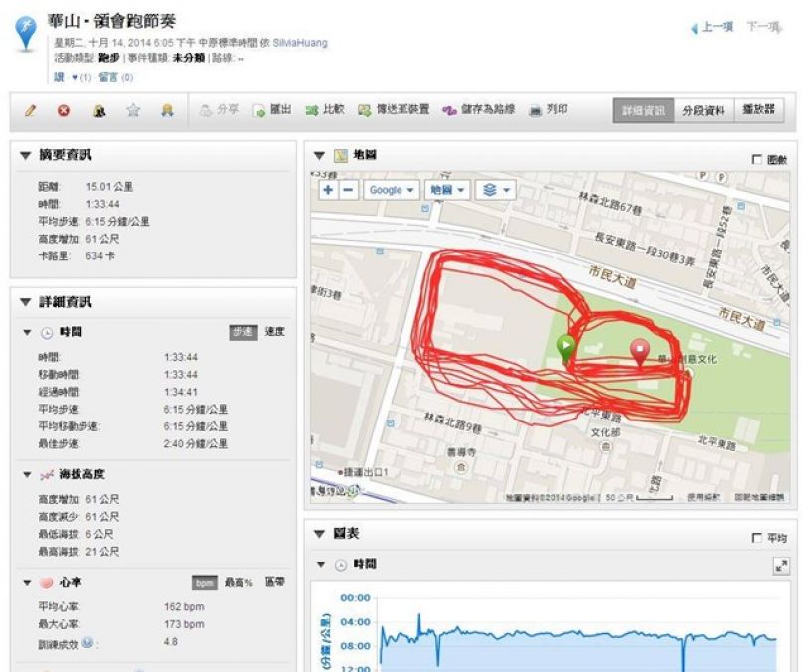
Task: Zoom in the map with plus button
Action: pos(328,189)
